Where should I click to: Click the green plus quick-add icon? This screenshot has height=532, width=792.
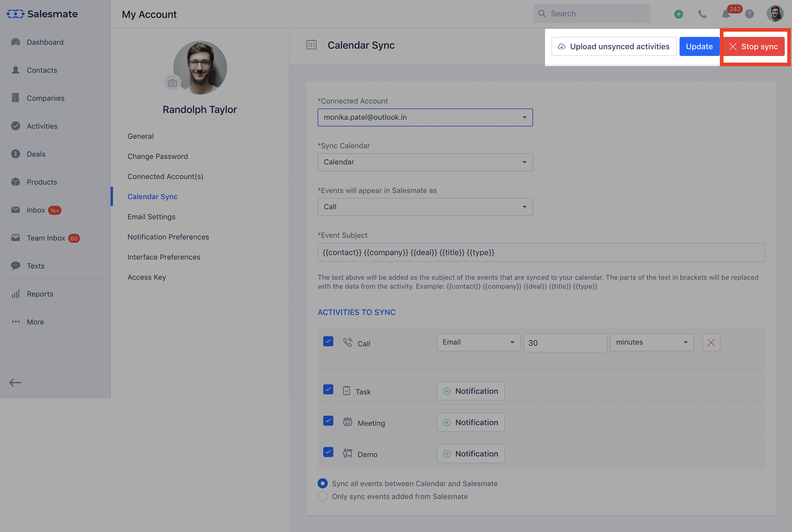pyautogui.click(x=679, y=14)
